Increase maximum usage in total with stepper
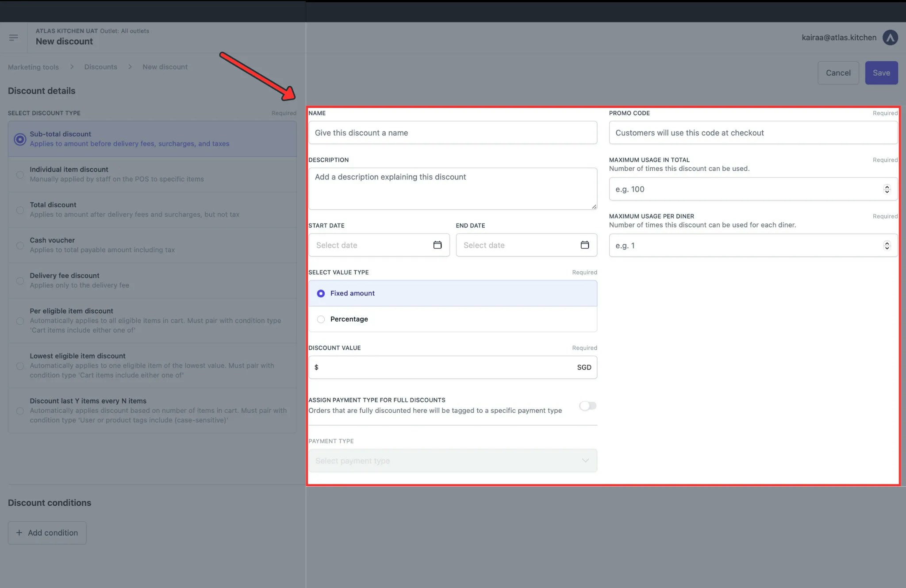Image resolution: width=906 pixels, height=588 pixels. 887,186
